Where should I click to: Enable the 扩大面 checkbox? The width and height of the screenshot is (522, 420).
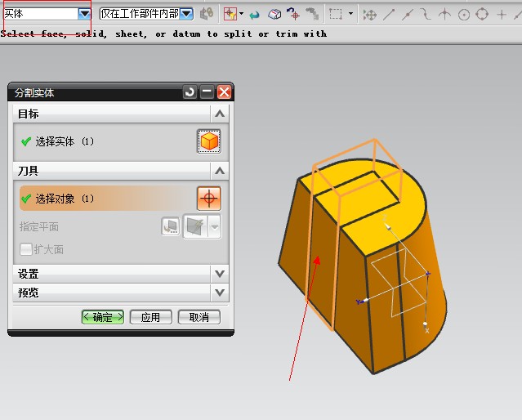(x=25, y=249)
